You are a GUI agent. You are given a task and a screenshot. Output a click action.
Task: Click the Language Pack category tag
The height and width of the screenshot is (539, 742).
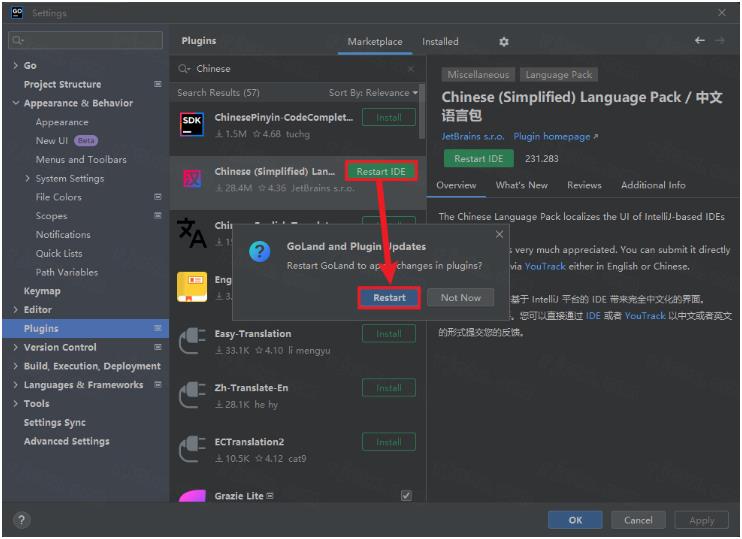click(559, 74)
